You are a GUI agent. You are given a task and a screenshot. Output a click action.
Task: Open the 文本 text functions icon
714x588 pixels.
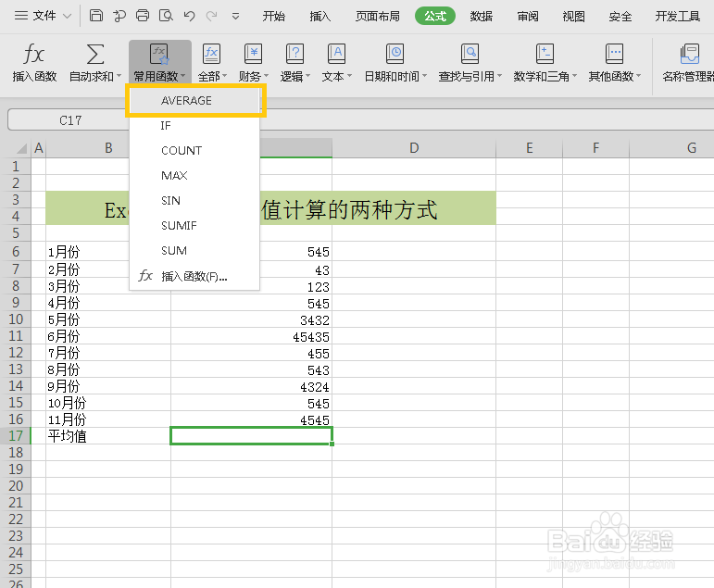click(x=336, y=55)
